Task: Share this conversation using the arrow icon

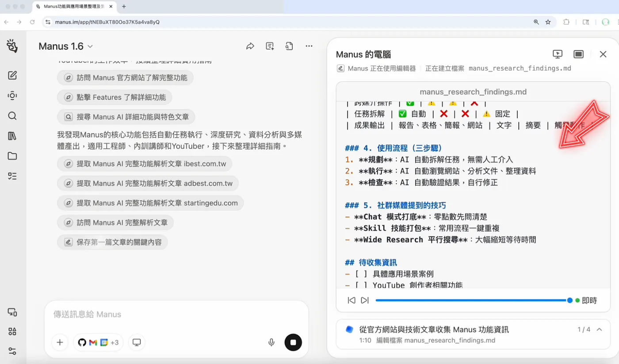Action: point(250,46)
